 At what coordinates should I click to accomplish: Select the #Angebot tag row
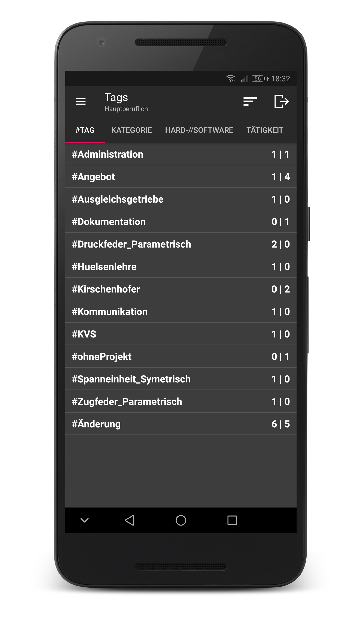pos(181,177)
